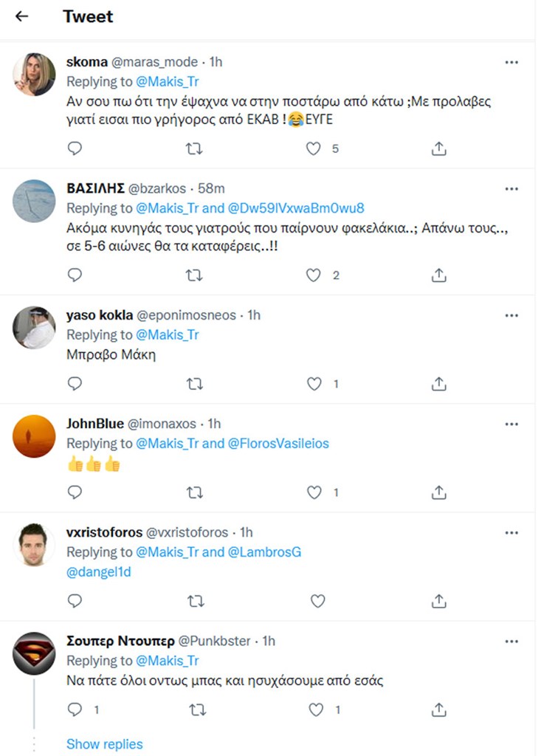This screenshot has height=756, width=541.
Task: Like JohnBlue's thumbs-up reply
Action: (314, 492)
